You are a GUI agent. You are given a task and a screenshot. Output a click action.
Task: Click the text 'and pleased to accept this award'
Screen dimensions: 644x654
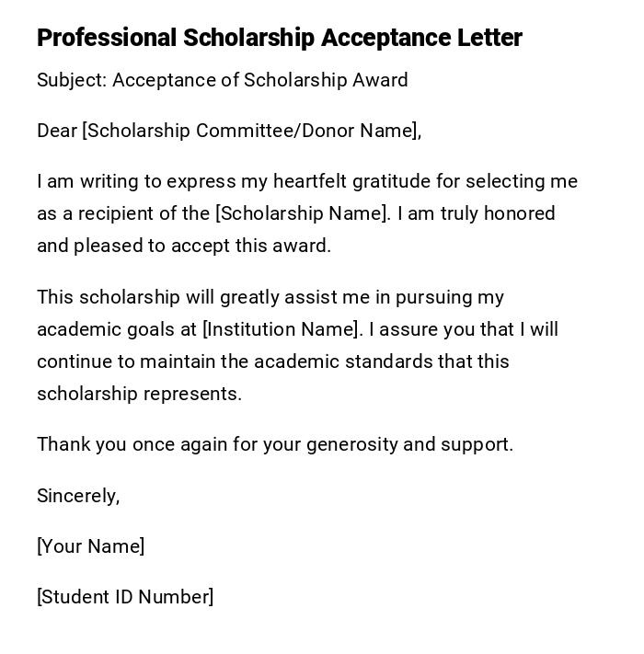[183, 246]
